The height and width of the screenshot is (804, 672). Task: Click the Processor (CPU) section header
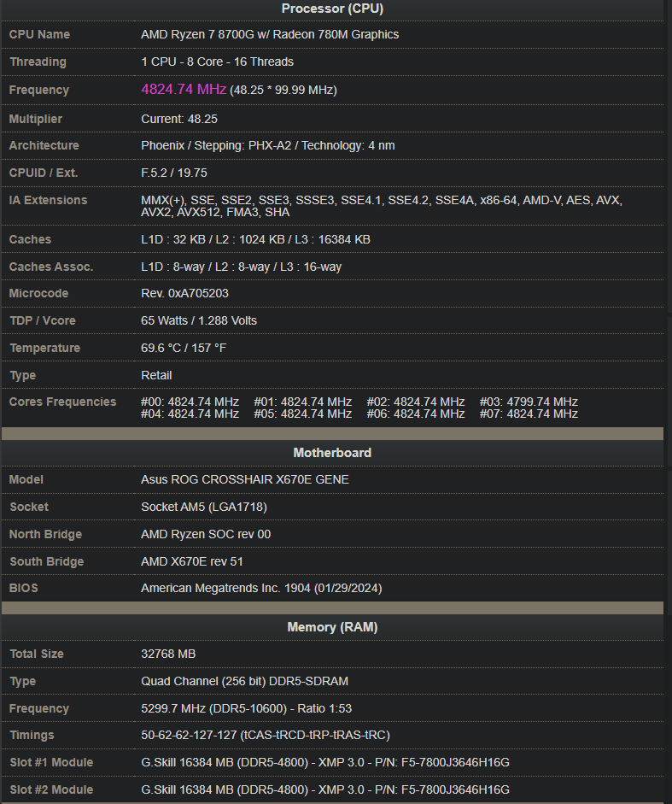[x=332, y=9]
